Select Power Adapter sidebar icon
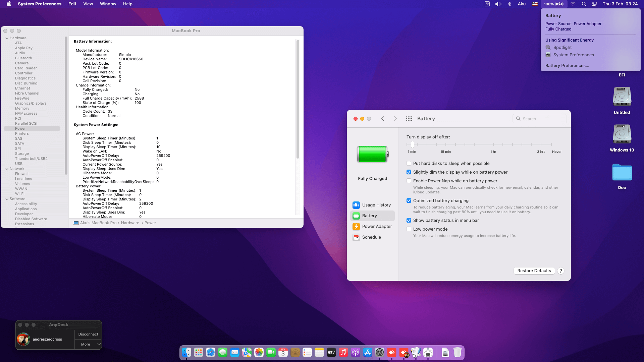 356,227
